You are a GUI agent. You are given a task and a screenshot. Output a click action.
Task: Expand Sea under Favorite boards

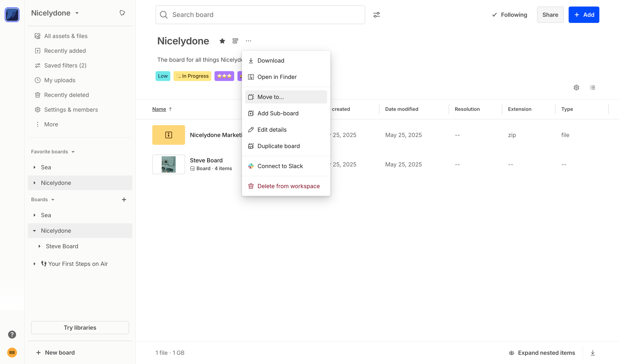click(35, 167)
